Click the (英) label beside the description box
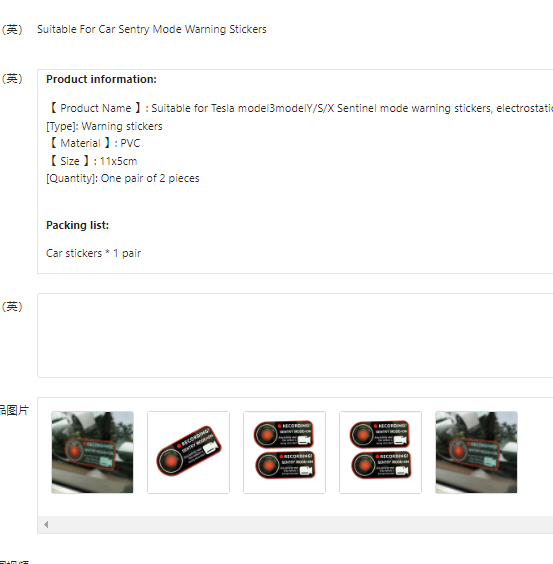The height and width of the screenshot is (564, 553). click(12, 78)
